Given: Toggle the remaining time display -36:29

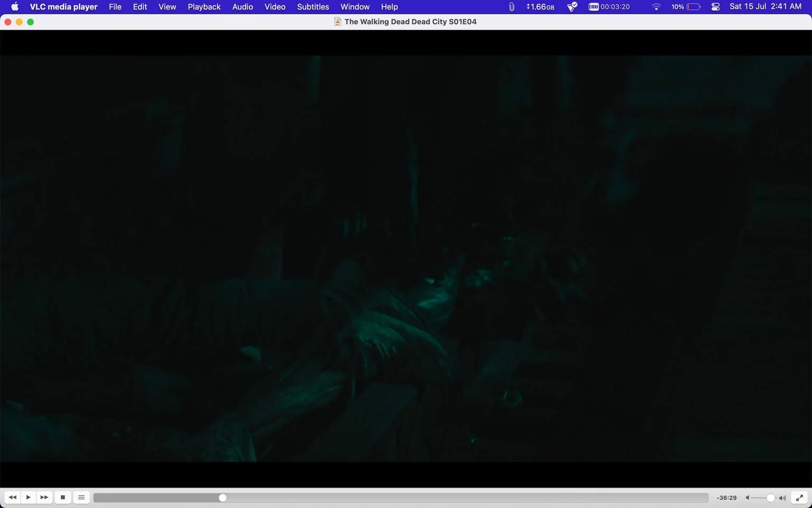Looking at the screenshot, I should coord(726,498).
